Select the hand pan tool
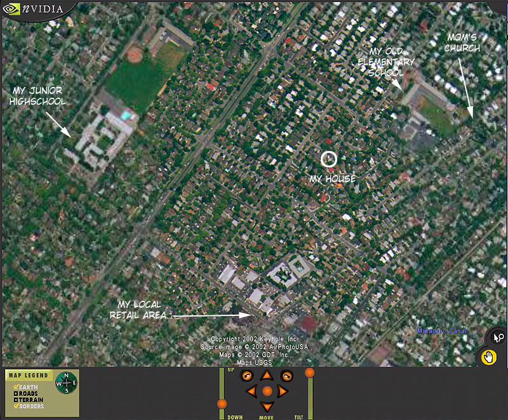The height and width of the screenshot is (420, 508). 488,357
